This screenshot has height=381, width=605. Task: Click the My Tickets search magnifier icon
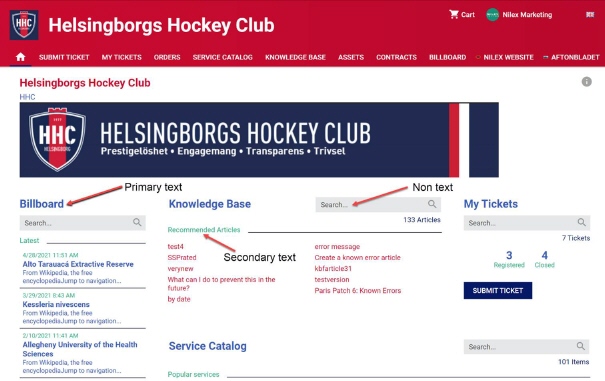[581, 222]
